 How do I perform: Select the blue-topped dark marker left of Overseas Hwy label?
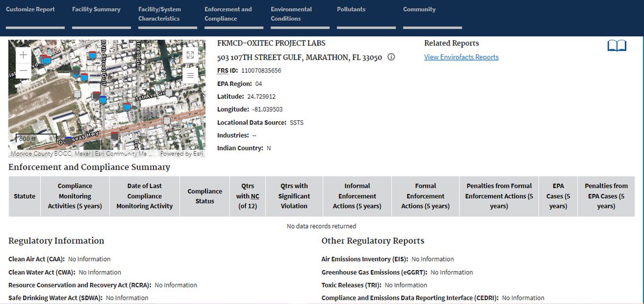tap(69, 140)
